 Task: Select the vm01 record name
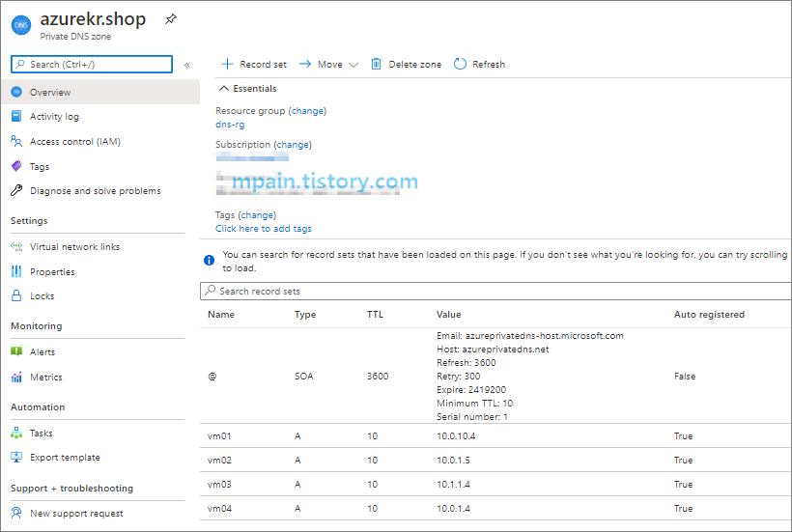coord(219,435)
